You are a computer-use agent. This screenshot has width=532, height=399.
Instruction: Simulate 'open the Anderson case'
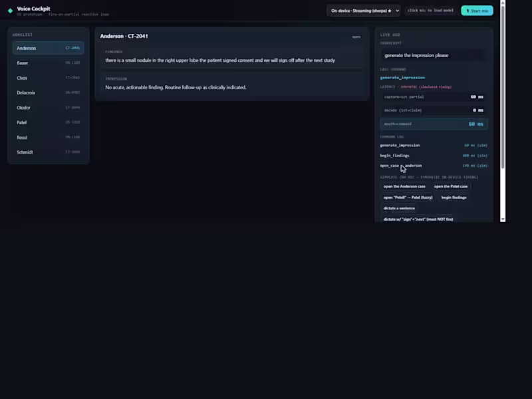404,186
